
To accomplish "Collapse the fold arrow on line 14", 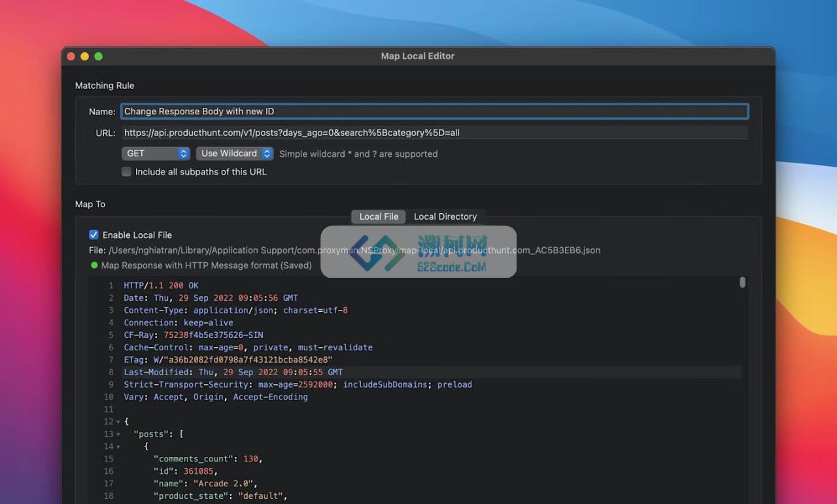I will pos(118,447).
